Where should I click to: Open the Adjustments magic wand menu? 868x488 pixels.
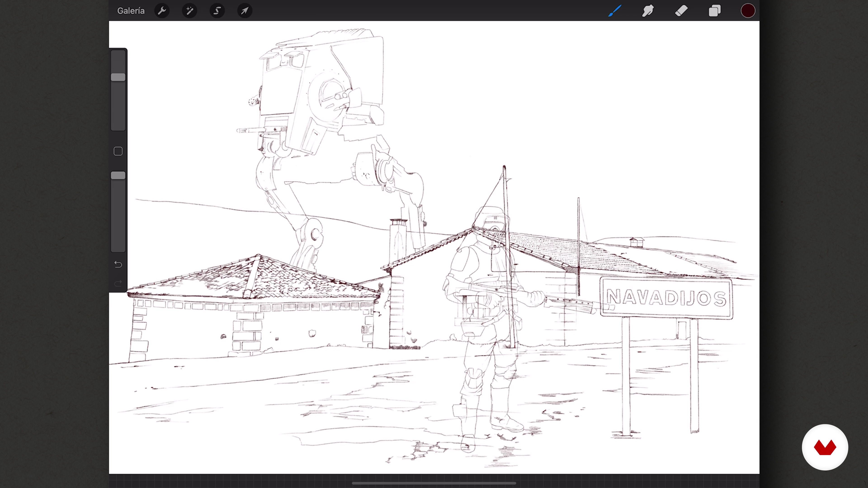coord(190,11)
